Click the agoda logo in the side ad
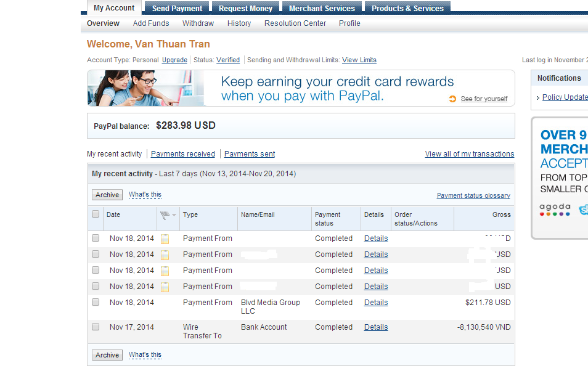 (555, 210)
